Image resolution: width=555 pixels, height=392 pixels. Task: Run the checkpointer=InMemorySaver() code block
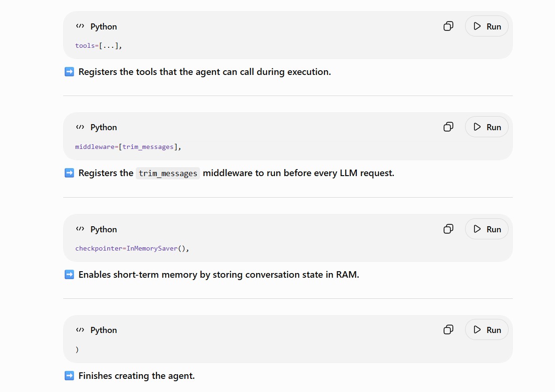[487, 229]
